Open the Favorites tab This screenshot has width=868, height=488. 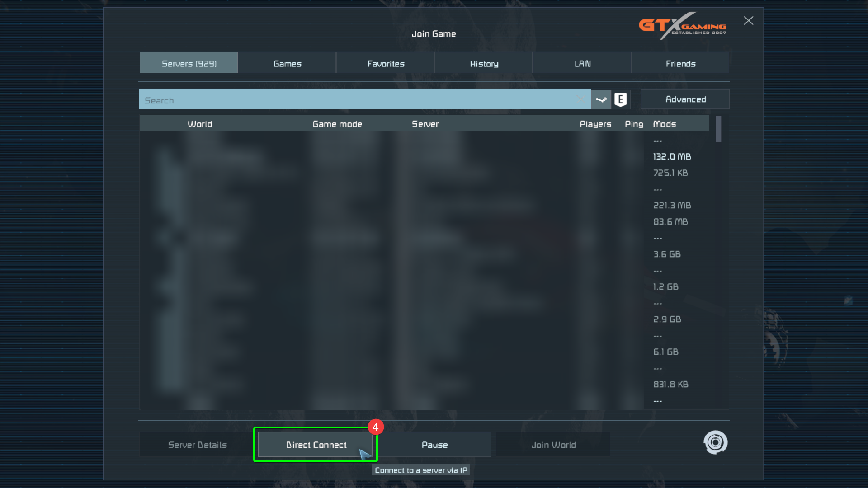386,63
